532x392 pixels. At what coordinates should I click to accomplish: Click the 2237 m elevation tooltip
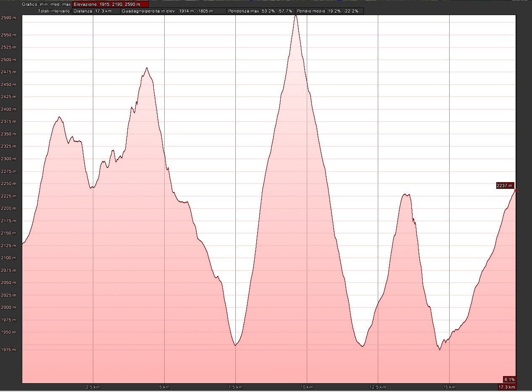pos(505,186)
